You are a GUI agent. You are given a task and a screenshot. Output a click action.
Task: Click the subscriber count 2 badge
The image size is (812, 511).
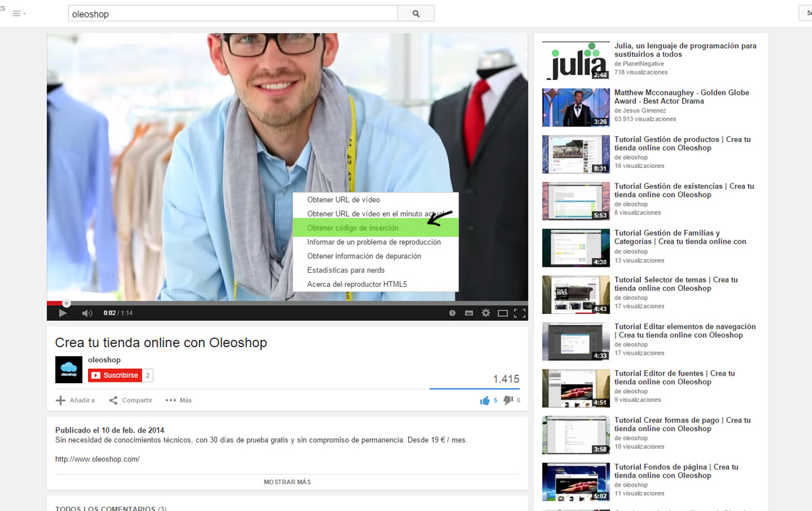(x=148, y=375)
